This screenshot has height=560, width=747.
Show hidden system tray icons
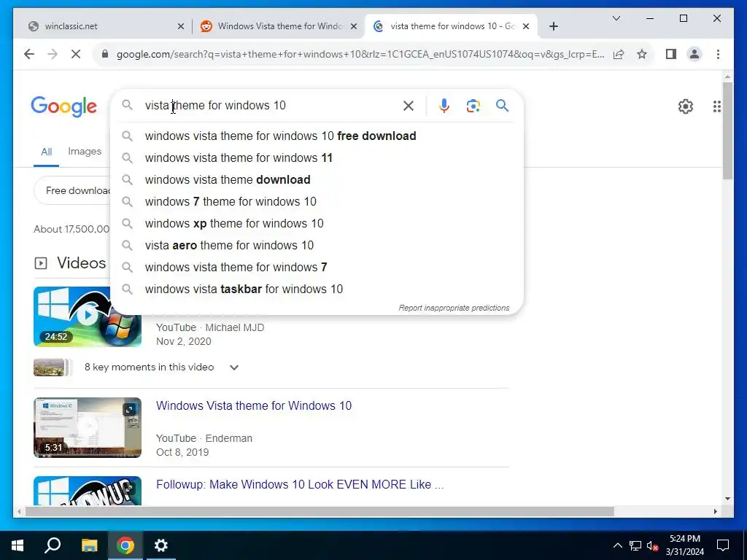617,545
